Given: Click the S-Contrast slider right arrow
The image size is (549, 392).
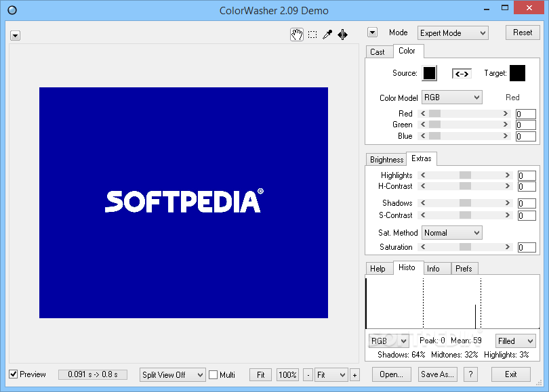Looking at the screenshot, I should point(508,215).
